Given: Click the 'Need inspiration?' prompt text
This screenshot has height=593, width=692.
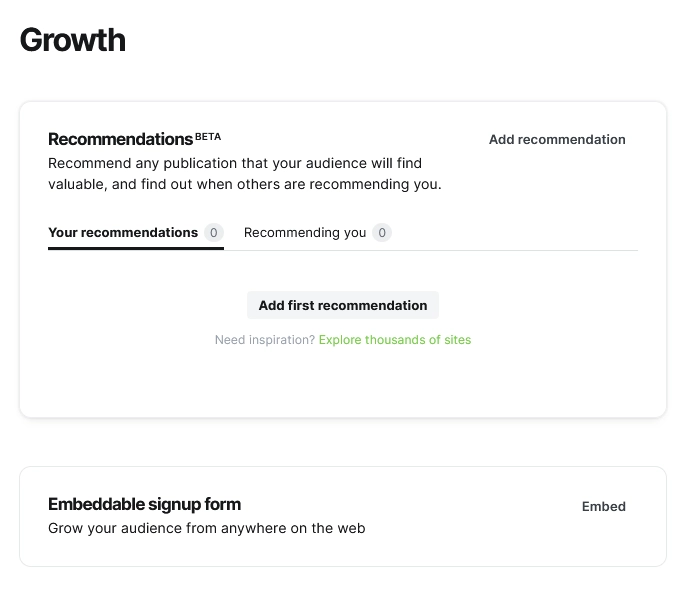Looking at the screenshot, I should tap(264, 340).
